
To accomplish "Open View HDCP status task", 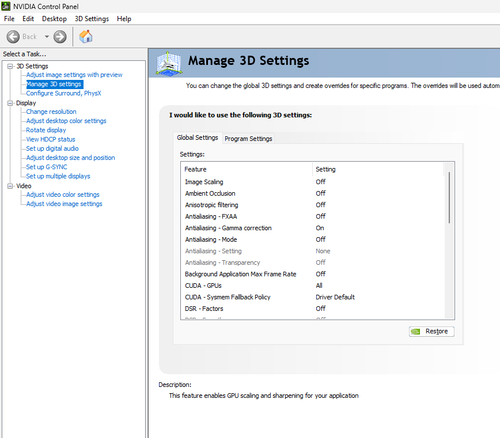I will click(51, 139).
